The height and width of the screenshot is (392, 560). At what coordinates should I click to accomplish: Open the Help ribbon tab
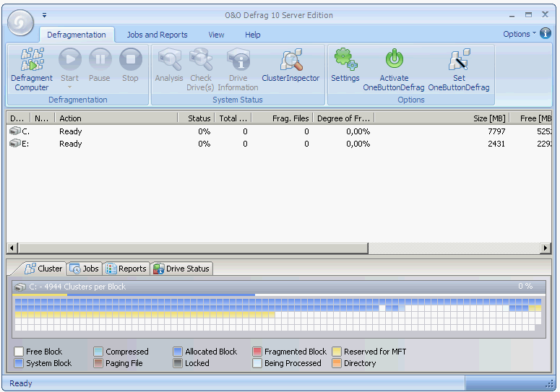[252, 35]
